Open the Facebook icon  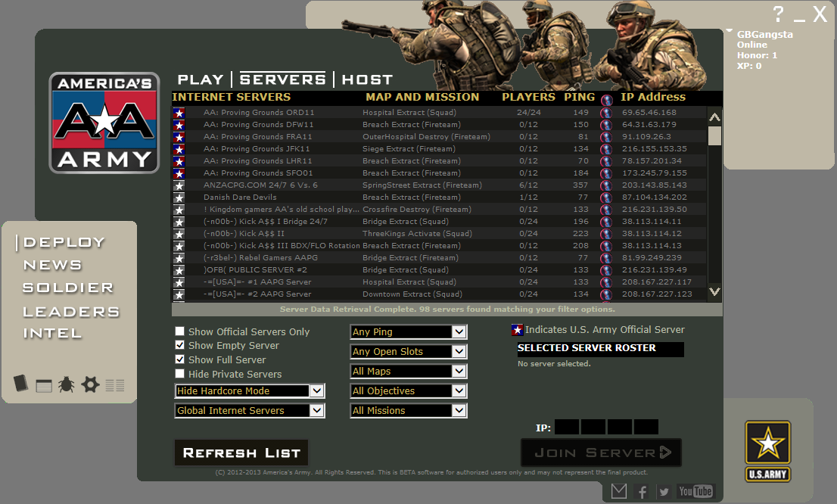pos(643,492)
